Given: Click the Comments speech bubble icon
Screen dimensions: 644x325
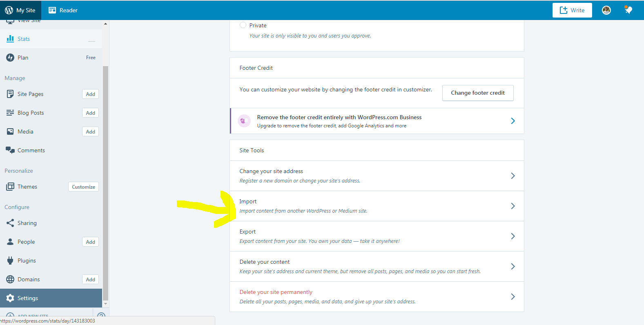Looking at the screenshot, I should pos(10,150).
